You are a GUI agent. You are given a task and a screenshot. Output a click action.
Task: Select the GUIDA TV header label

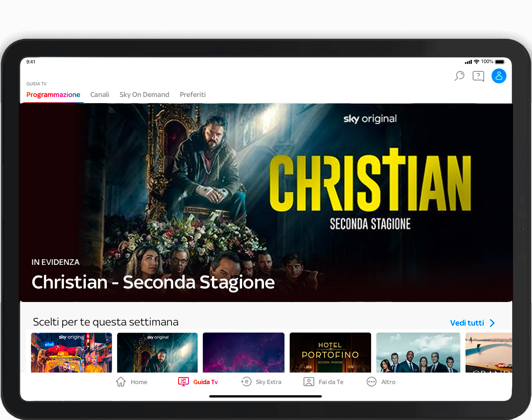point(36,84)
